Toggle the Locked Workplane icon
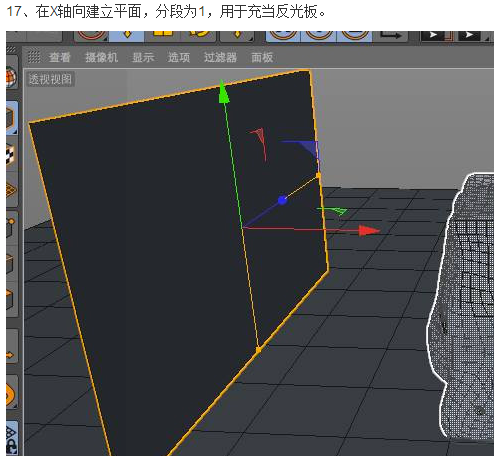Image resolution: width=494 pixels, height=456 pixels. [x=11, y=439]
